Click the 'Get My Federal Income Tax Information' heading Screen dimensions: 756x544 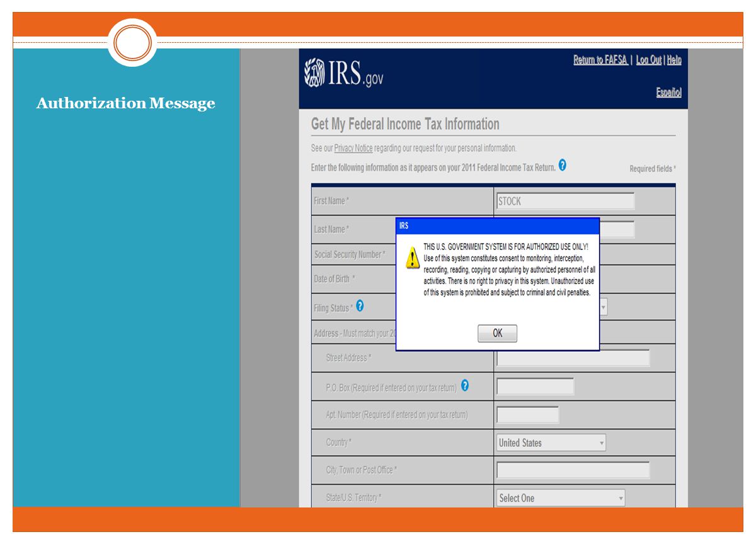(x=405, y=124)
